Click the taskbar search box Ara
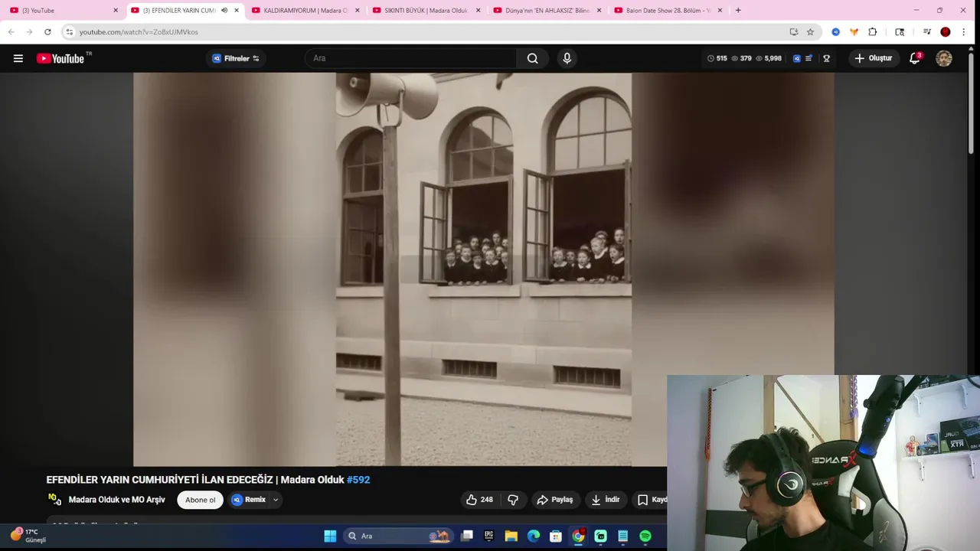 [x=397, y=536]
